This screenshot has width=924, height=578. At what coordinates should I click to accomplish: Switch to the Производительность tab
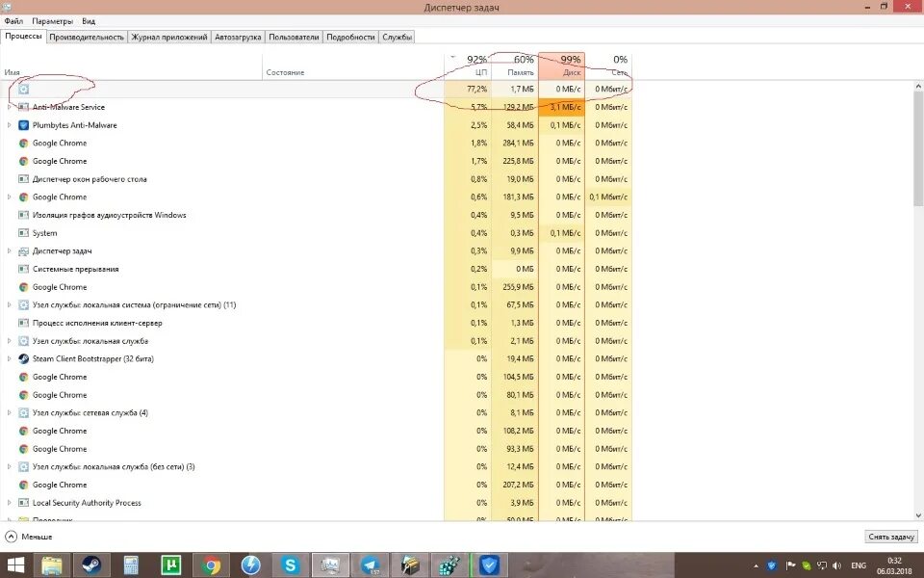click(x=87, y=37)
